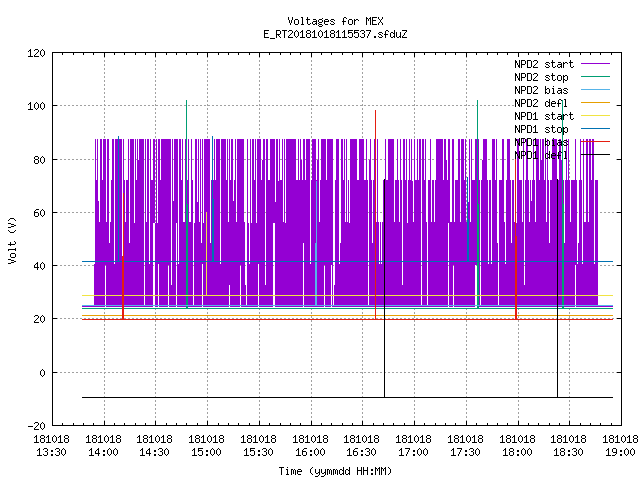Image resolution: width=640 pixels, height=480 pixels.
Task: Select the file name E_RT20181018115537.sfduZ
Action: tap(335, 34)
